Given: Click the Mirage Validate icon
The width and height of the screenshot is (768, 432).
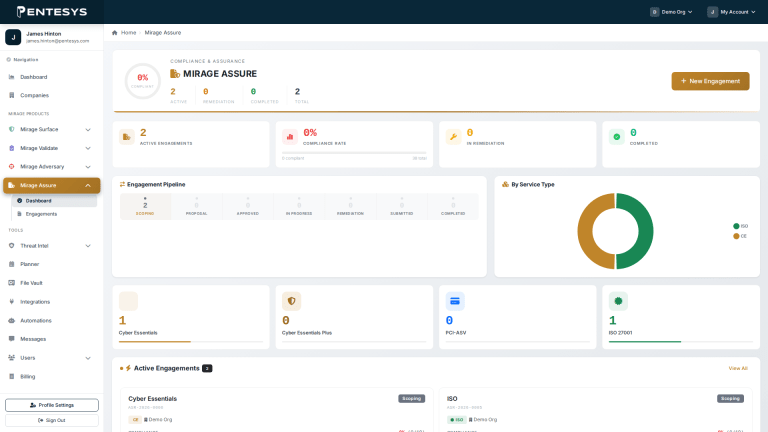Looking at the screenshot, I should 12,148.
